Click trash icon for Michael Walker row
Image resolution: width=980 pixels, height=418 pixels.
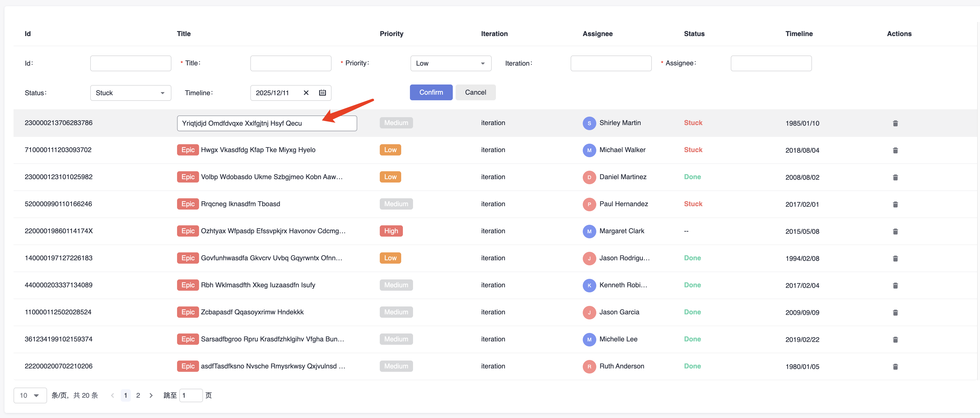click(895, 150)
